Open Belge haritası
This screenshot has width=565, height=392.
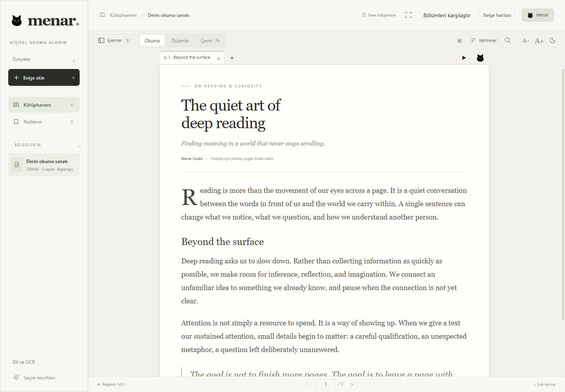(x=497, y=15)
